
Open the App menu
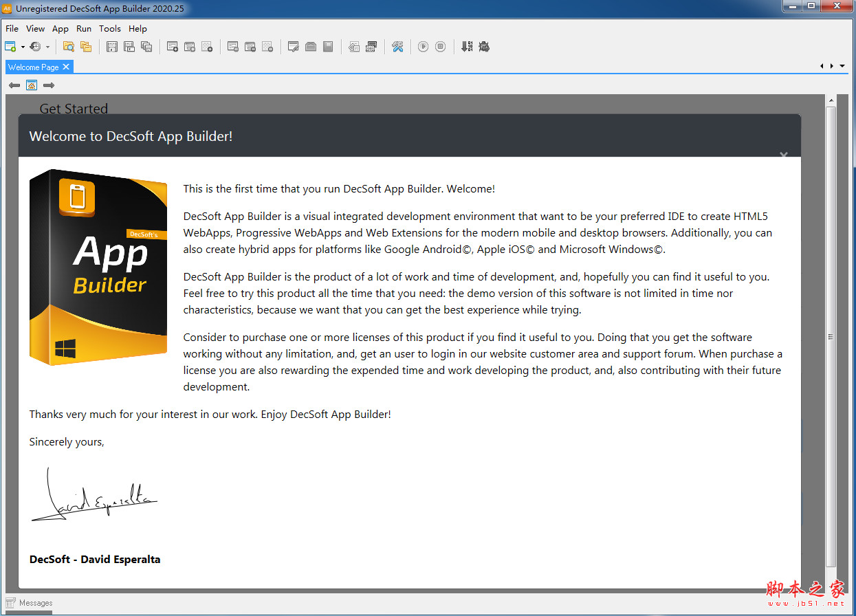click(x=61, y=29)
